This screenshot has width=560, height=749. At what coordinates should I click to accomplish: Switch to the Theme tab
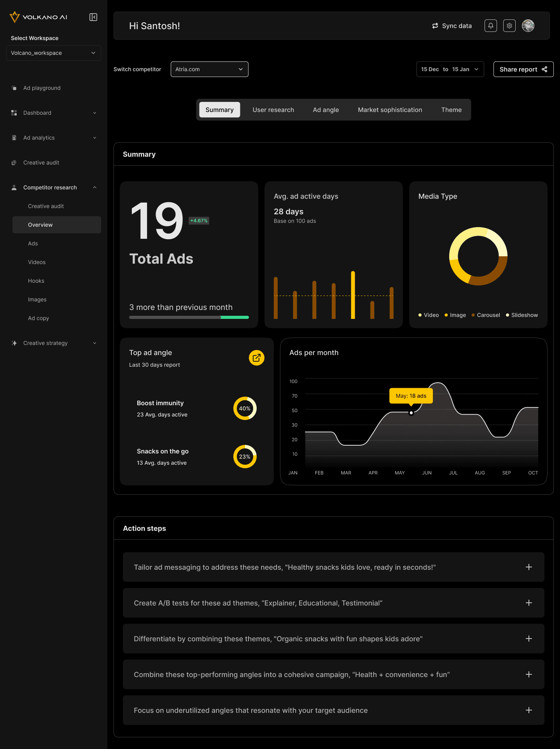point(451,110)
